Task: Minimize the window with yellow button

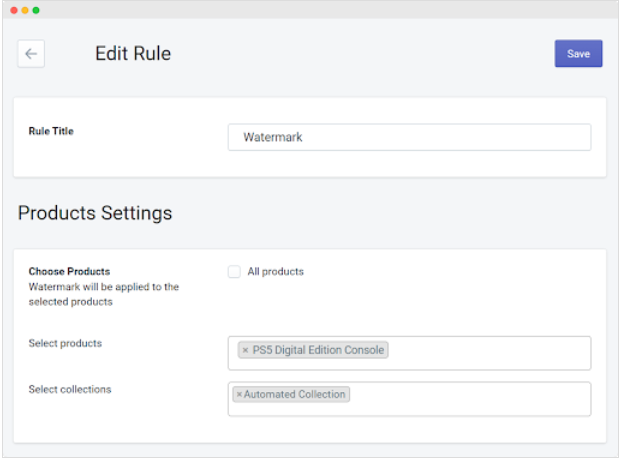Action: (x=25, y=10)
